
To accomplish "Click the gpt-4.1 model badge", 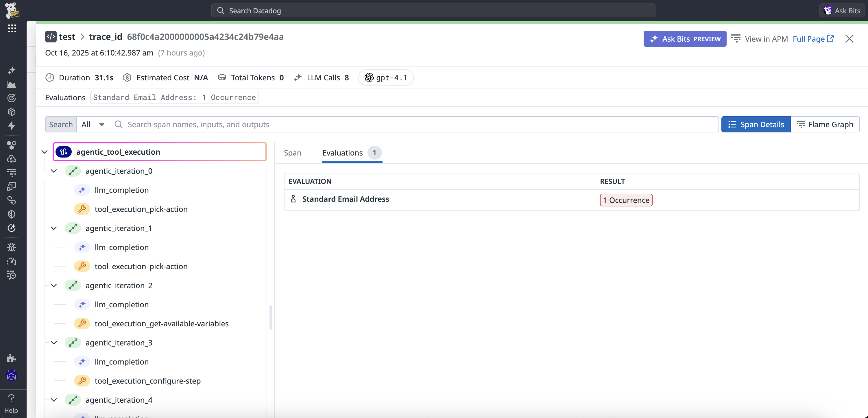I will point(386,77).
